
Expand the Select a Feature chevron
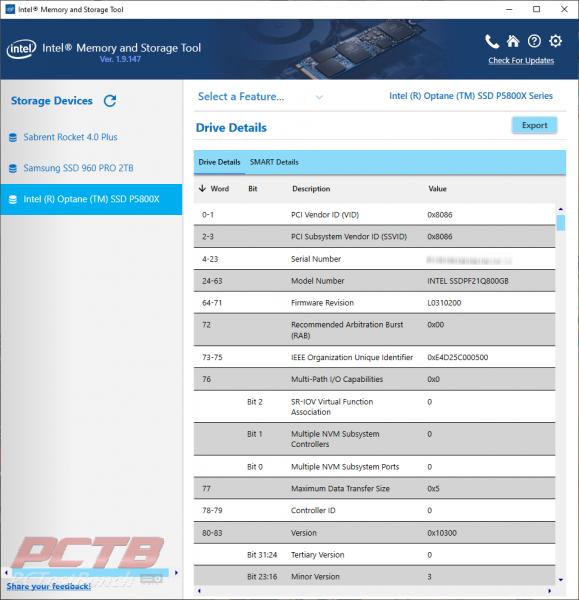point(319,97)
